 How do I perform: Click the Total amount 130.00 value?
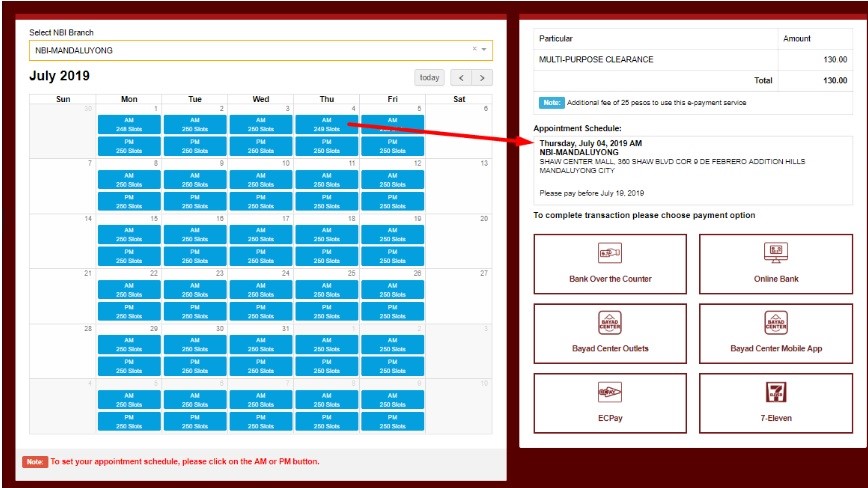pos(835,81)
